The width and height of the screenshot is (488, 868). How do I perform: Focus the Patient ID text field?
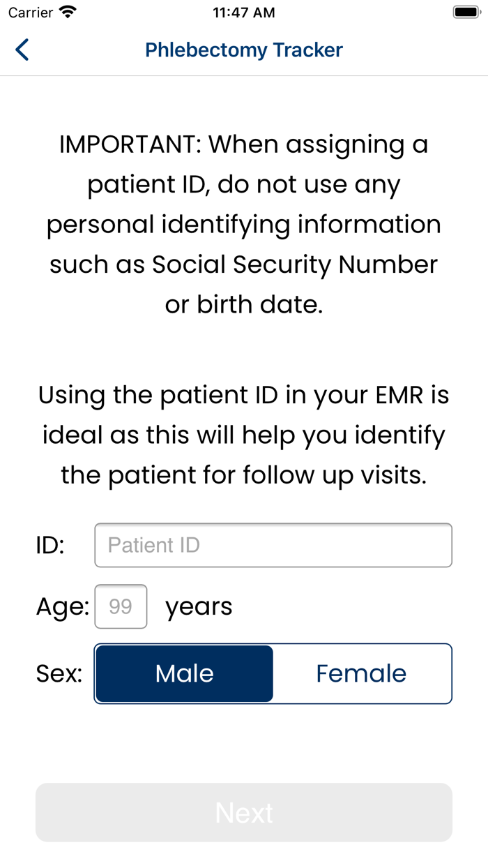(x=273, y=545)
